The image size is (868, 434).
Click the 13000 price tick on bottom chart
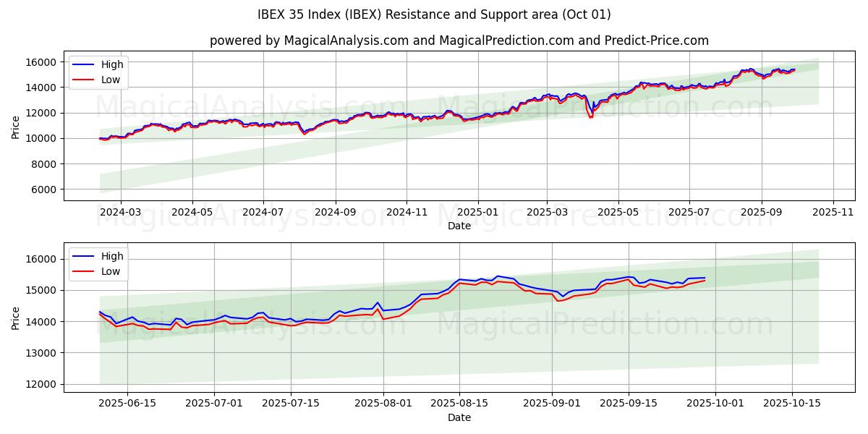(x=42, y=353)
